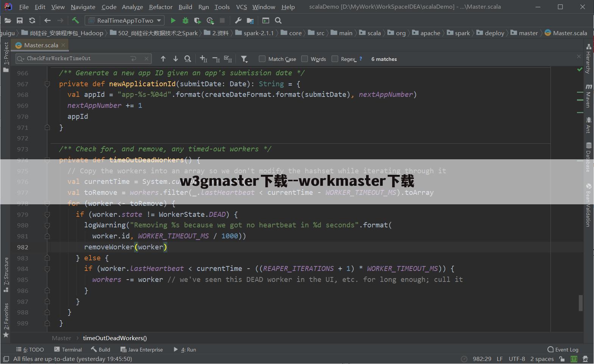This screenshot has height=364, width=594.
Task: Open Settings with the wrench icon
Action: click(238, 20)
